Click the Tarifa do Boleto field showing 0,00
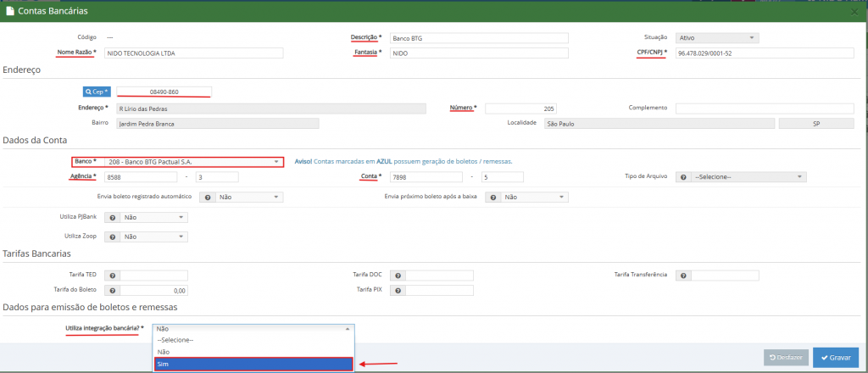Viewport: 868px width, 373px height. coord(154,291)
